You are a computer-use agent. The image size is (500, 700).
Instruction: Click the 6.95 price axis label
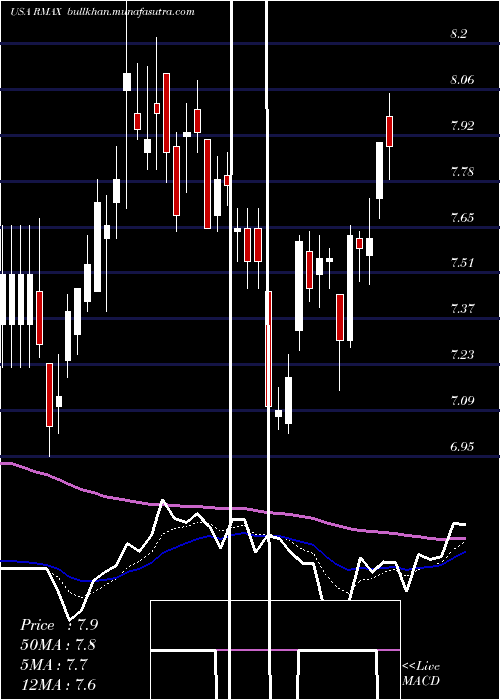462,446
